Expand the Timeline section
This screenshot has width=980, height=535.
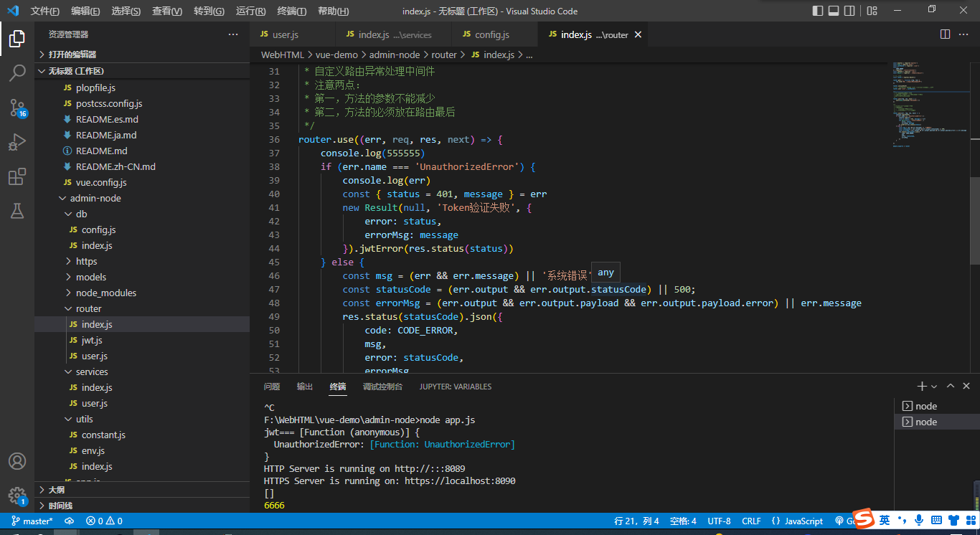[142, 506]
